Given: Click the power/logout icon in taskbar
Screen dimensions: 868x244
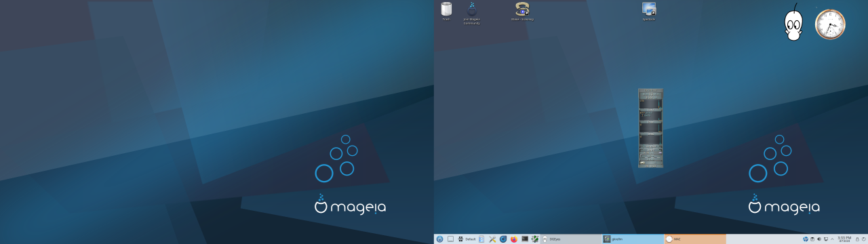Looking at the screenshot, I should coord(864,239).
